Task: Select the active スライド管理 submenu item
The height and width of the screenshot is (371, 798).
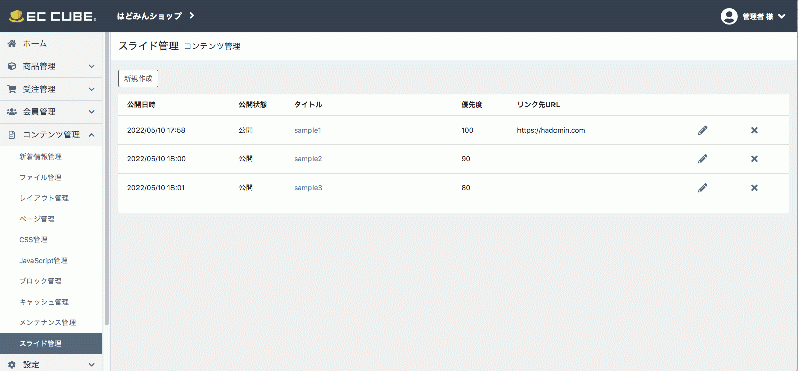Action: pos(51,344)
